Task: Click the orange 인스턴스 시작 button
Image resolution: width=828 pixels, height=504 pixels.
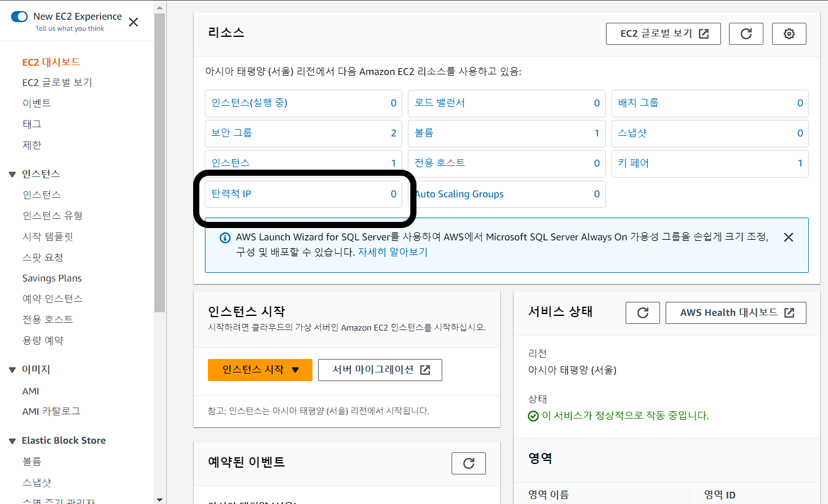Action: coord(260,370)
